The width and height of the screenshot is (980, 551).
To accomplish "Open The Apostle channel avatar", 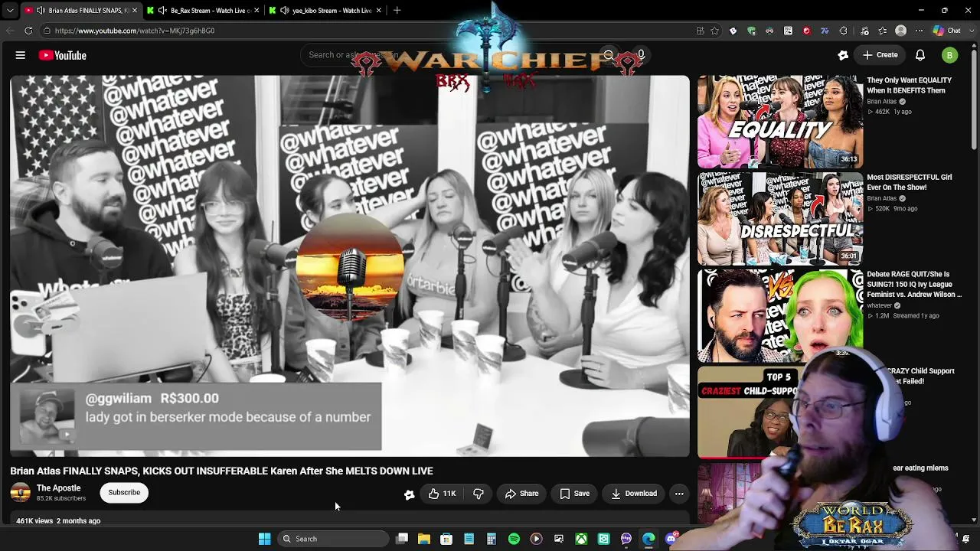I will [21, 493].
